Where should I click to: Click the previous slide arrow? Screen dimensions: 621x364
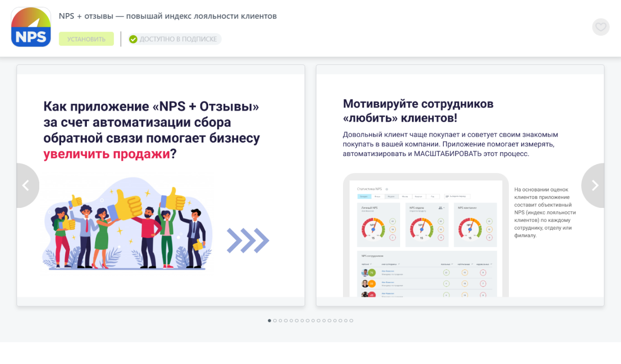[27, 185]
